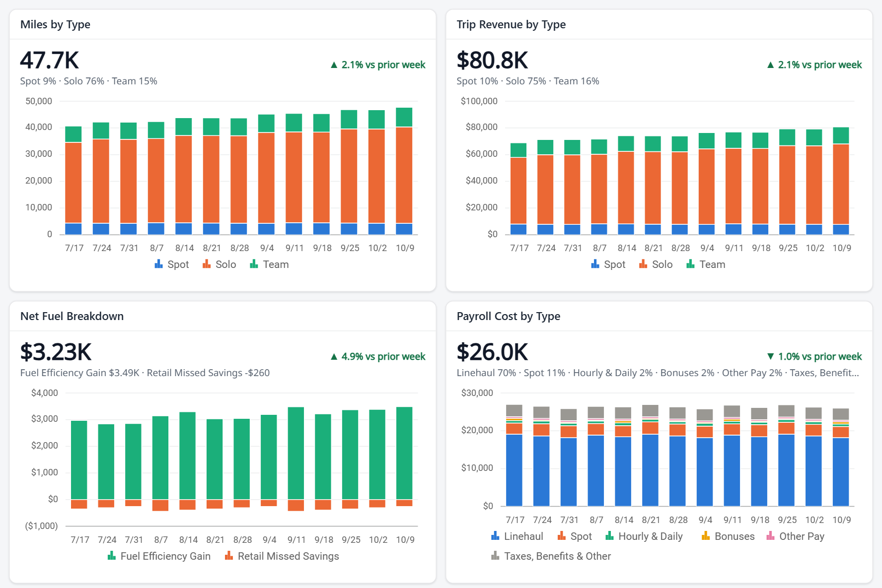This screenshot has height=588, width=882.
Task: Click the 9/11 green bar in Net Fuel Breakdown
Action: (296, 453)
